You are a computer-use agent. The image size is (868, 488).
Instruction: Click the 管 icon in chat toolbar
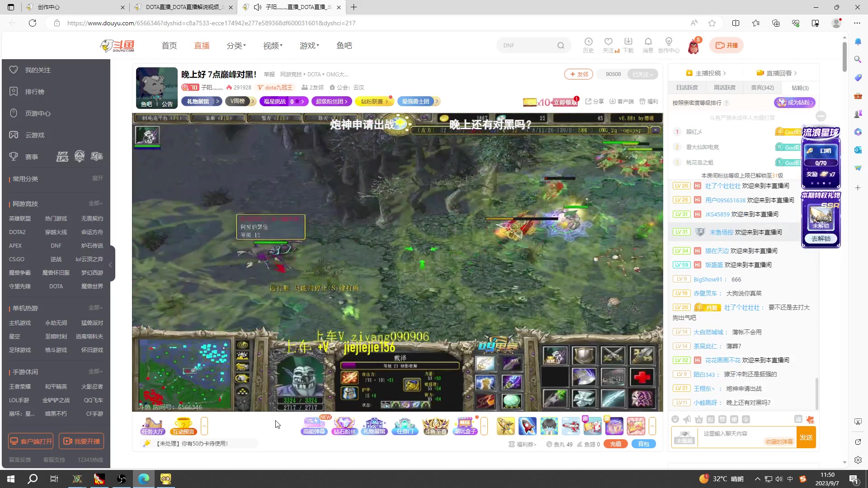click(x=722, y=419)
